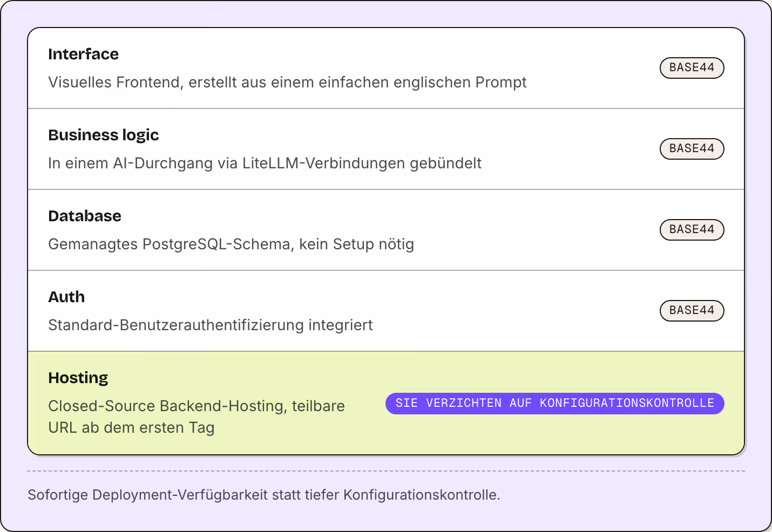The image size is (772, 532).
Task: Click the text 'Standard-Benutzerauthentifizierung integriert'
Action: pos(211,325)
